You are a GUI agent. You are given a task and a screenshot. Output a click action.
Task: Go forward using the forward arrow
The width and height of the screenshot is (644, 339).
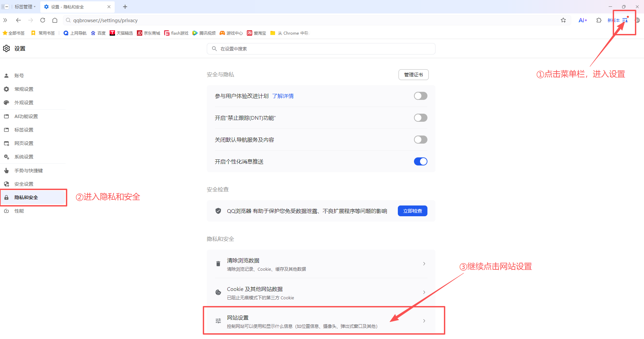pyautogui.click(x=31, y=20)
